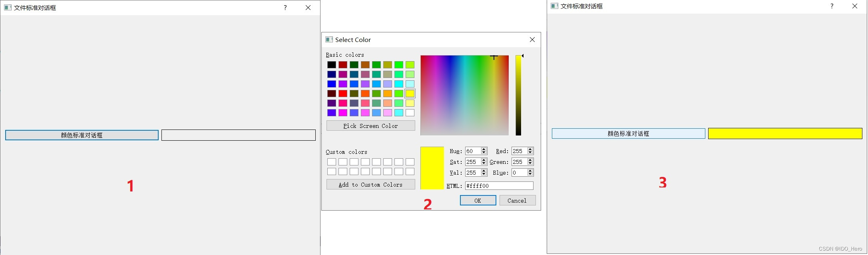Click Pick Screen Color button
The image size is (868, 255).
point(371,126)
